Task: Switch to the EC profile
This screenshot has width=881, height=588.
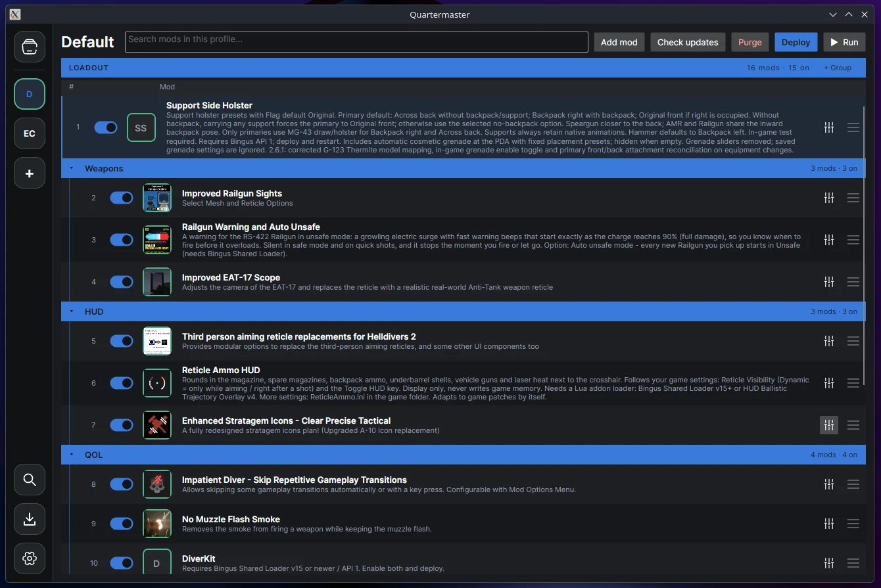Action: click(x=30, y=133)
